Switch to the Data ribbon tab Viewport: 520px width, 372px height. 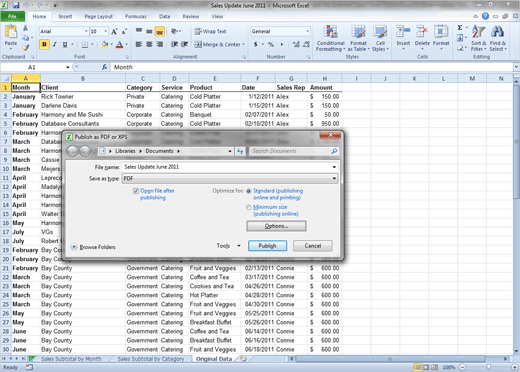coord(164,16)
